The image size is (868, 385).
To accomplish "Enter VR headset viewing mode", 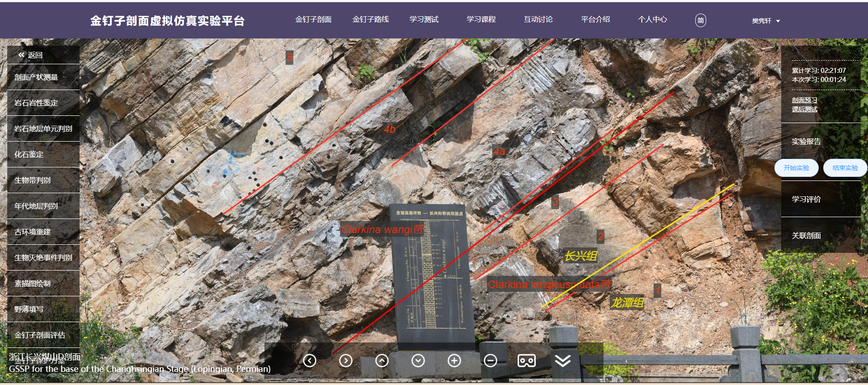I will [527, 361].
